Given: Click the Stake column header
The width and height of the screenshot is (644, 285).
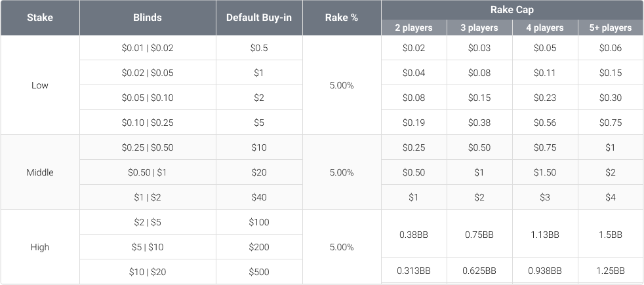Looking at the screenshot, I should point(40,18).
